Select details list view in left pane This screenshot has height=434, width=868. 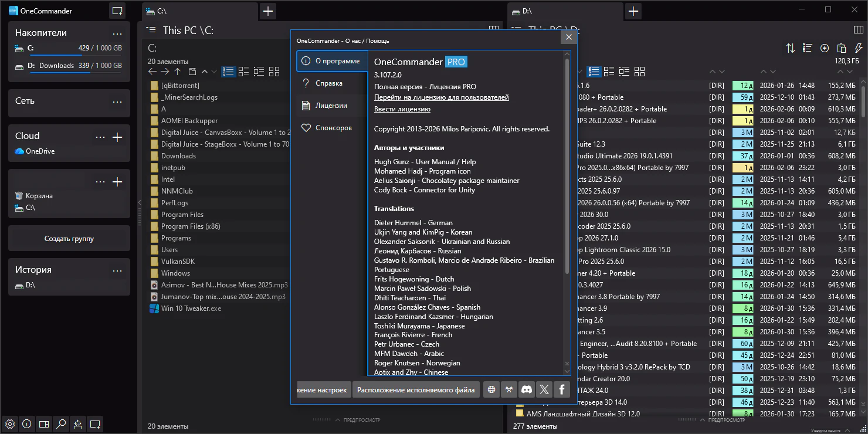229,72
